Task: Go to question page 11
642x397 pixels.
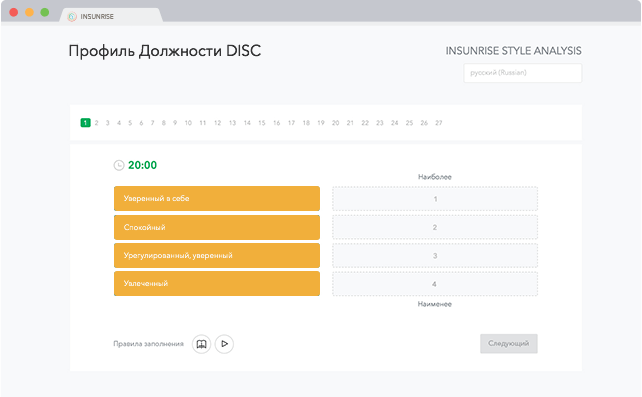Action: [203, 123]
